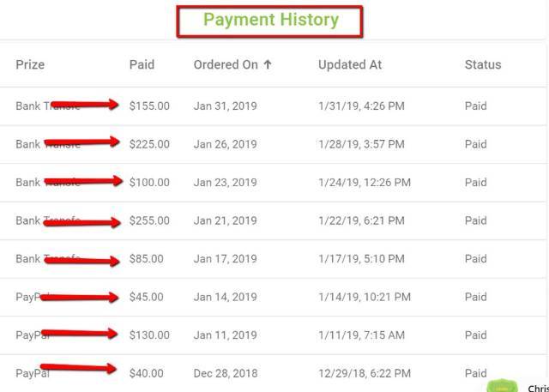The height and width of the screenshot is (392, 549).
Task: Click the Jan 11, 2019 order date
Action: (x=225, y=335)
